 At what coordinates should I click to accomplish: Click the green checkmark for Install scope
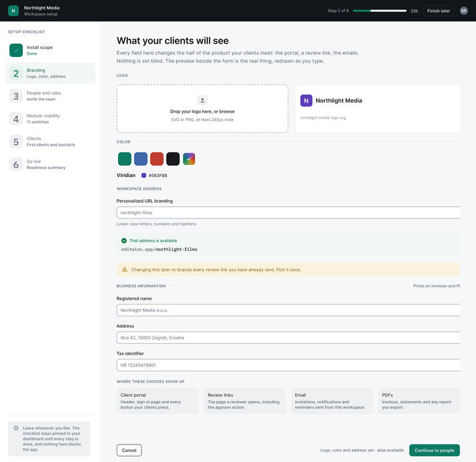point(16,50)
